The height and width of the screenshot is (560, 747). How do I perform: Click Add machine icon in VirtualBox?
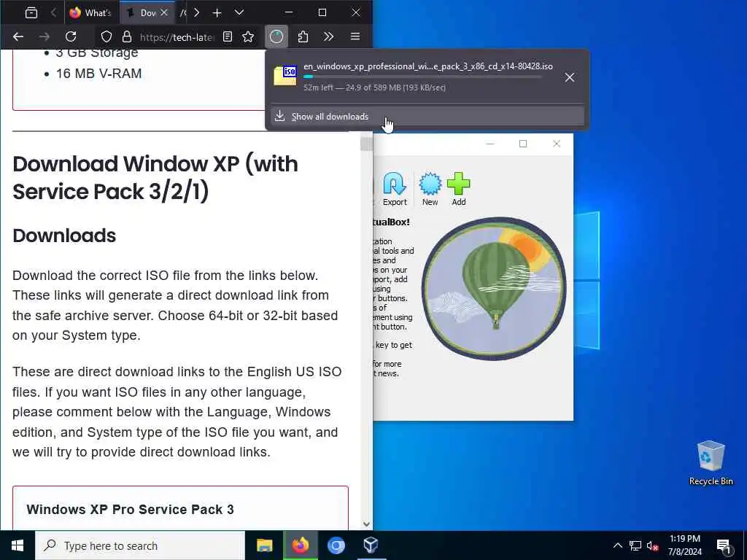(x=458, y=190)
